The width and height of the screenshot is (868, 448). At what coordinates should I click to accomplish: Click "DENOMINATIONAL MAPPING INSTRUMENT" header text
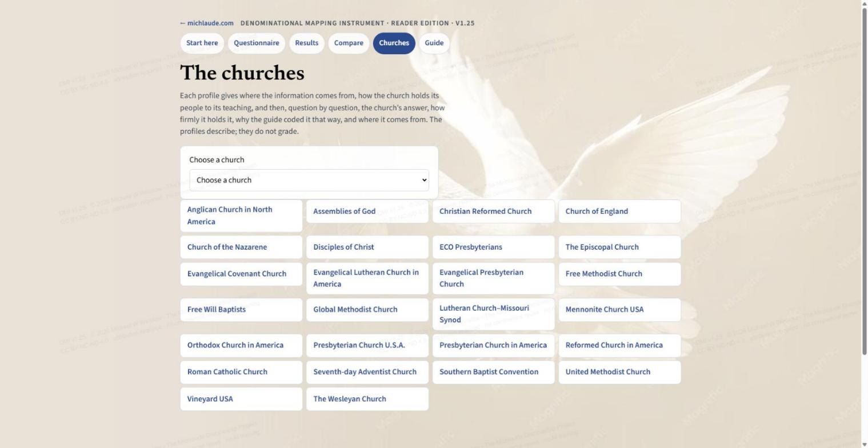(312, 23)
